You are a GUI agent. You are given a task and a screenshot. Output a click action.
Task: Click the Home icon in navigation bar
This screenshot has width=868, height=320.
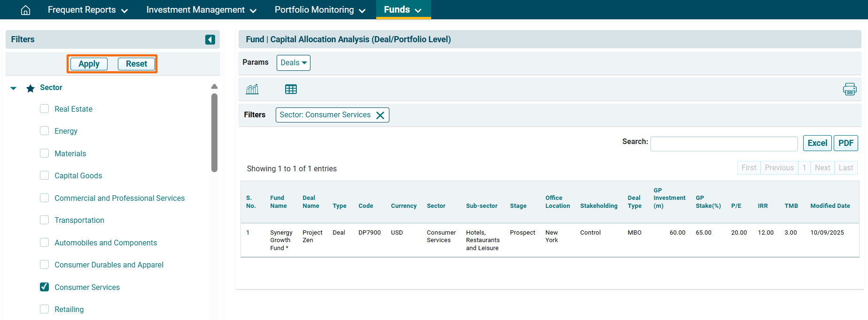pyautogui.click(x=26, y=10)
